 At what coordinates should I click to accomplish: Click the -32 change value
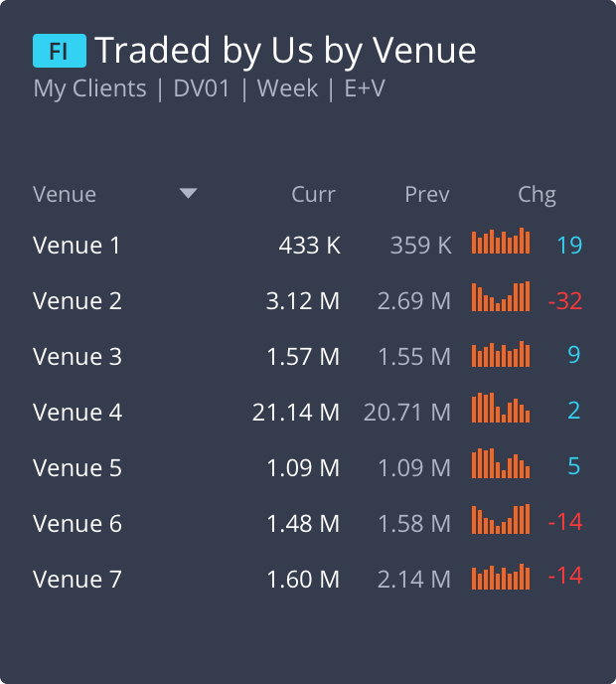565,301
